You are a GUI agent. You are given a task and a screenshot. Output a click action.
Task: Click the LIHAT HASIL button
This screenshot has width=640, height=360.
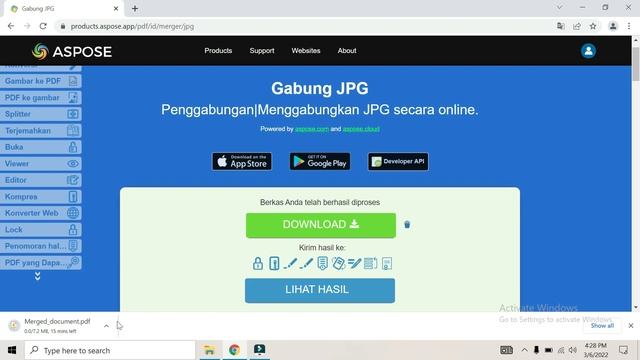click(x=320, y=290)
